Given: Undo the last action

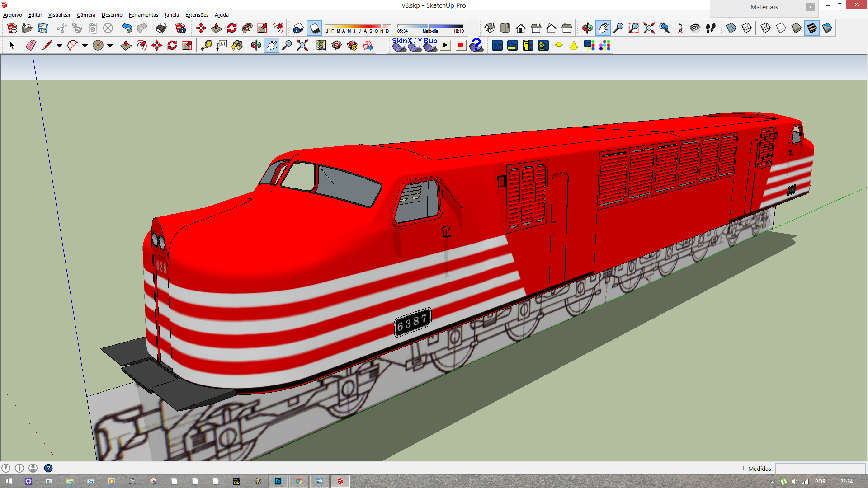Looking at the screenshot, I should (x=127, y=28).
